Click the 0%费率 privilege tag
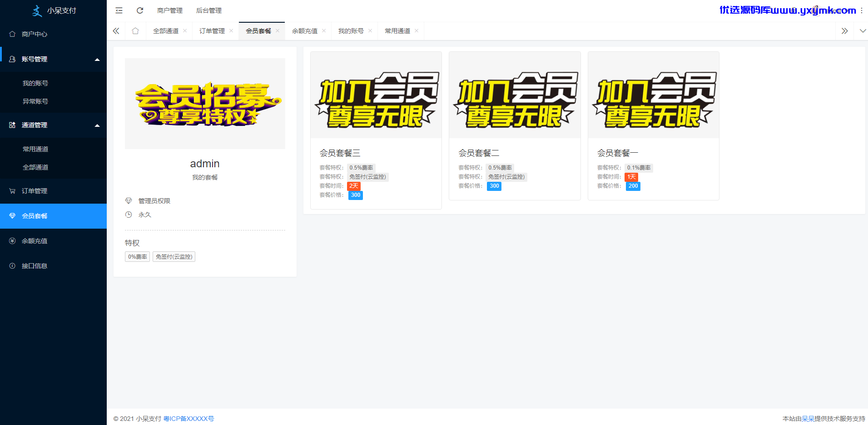This screenshot has height=425, width=868. [137, 257]
